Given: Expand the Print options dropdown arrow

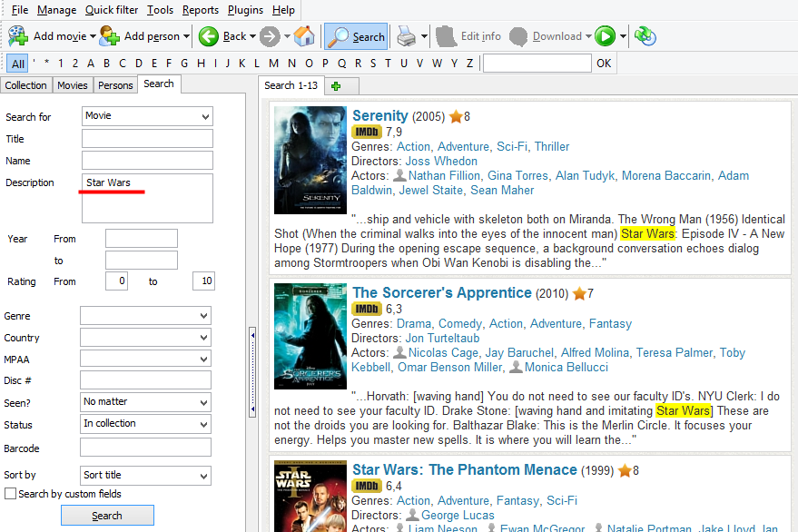Looking at the screenshot, I should pyautogui.click(x=424, y=36).
